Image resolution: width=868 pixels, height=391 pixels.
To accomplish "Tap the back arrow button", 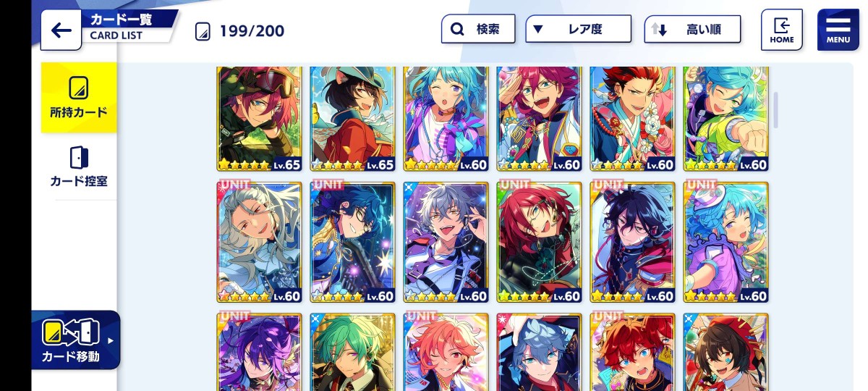I will 61,30.
